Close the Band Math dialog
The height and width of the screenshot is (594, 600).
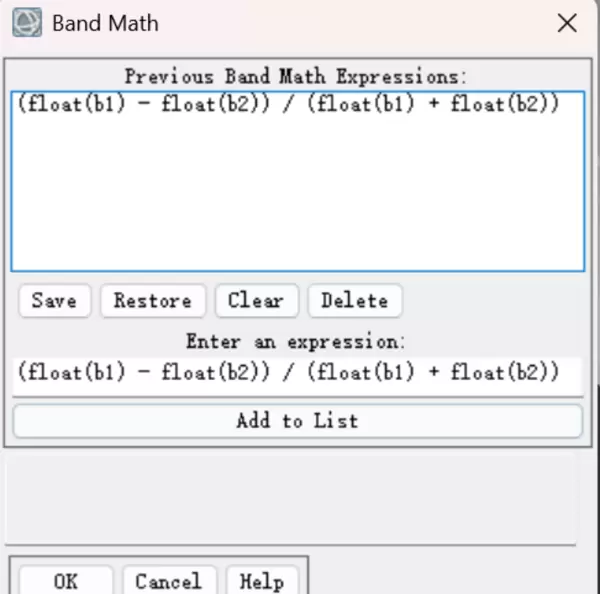(x=567, y=23)
